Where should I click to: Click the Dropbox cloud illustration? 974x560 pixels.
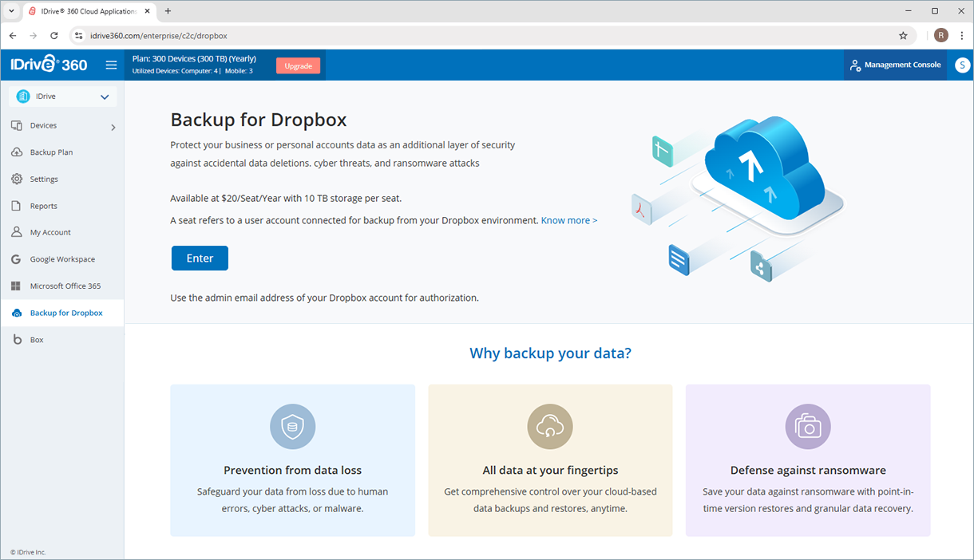tap(738, 197)
